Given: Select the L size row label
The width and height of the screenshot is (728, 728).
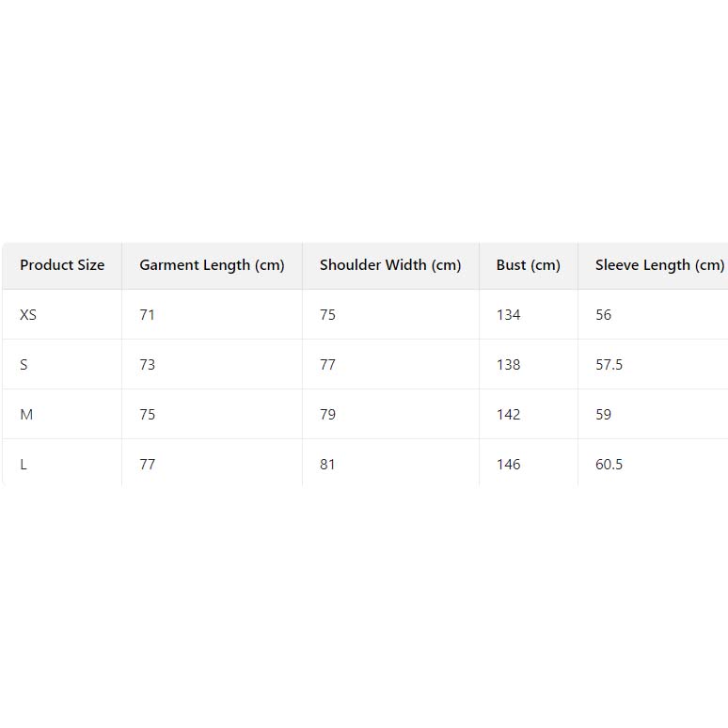Looking at the screenshot, I should coord(24,465).
